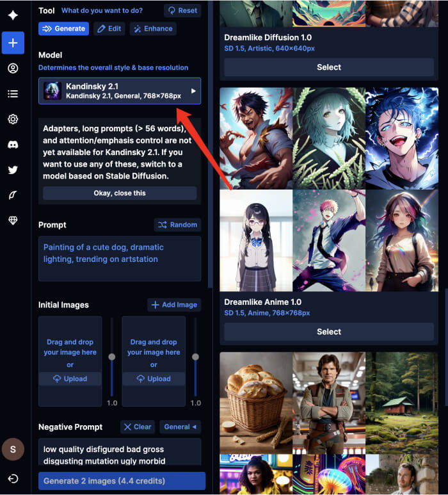Select the Dreamlike Anime 1.0 model

pos(329,332)
